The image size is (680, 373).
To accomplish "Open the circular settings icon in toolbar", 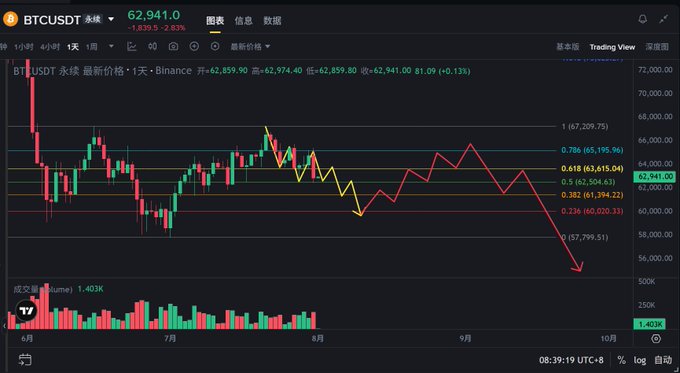I will click(x=215, y=46).
